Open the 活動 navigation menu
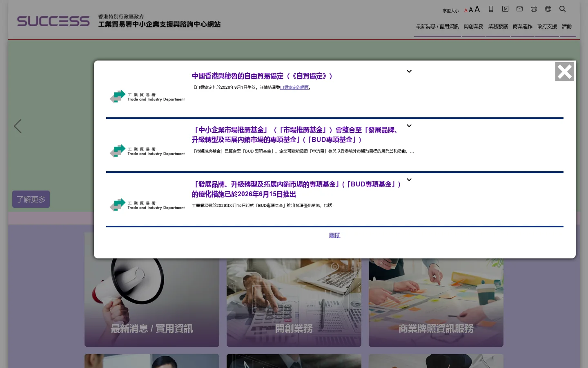 [x=567, y=27]
